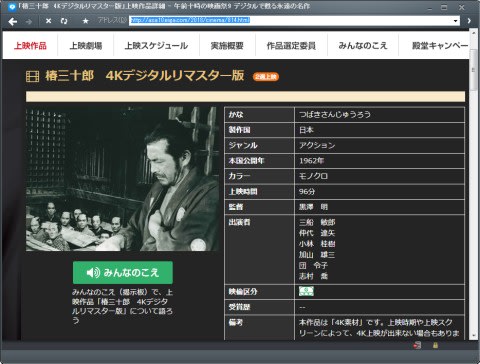Click the green 映倫区分 rating icon

click(306, 291)
